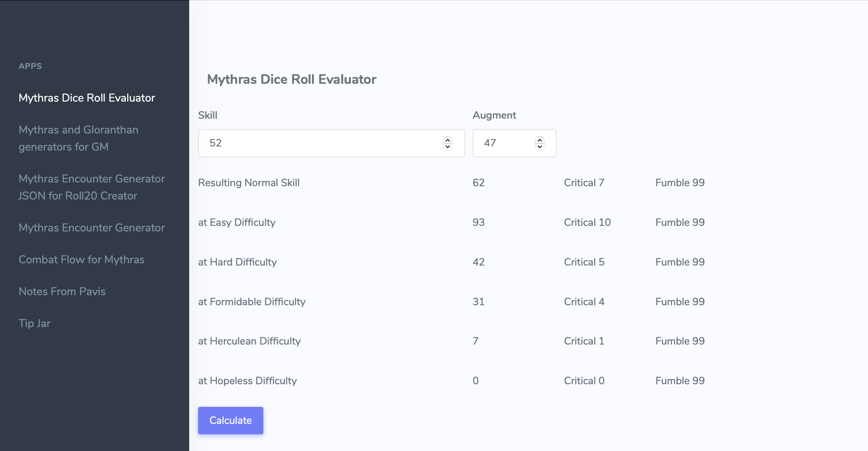Click the Skill increment up arrow
Screen dimensions: 868x451
[448, 140]
